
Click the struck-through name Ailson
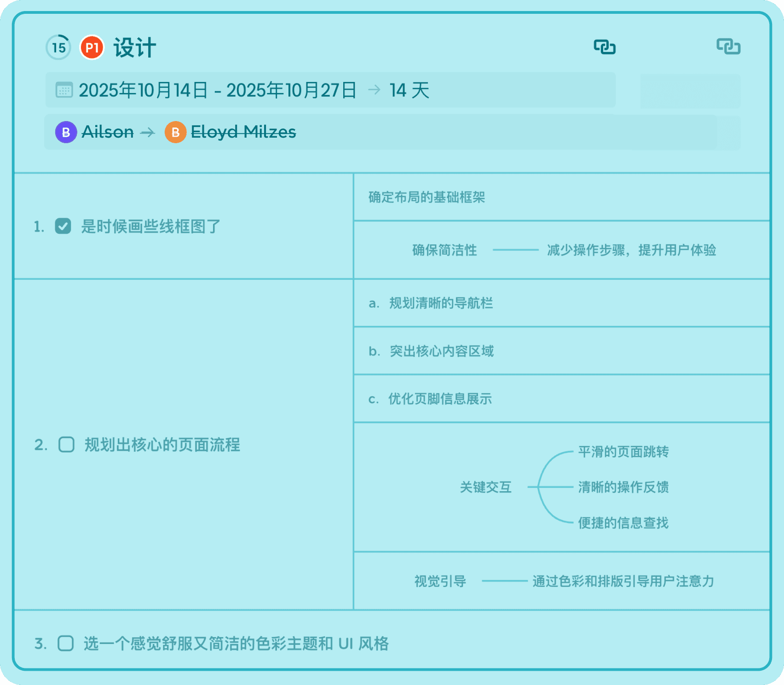click(108, 132)
